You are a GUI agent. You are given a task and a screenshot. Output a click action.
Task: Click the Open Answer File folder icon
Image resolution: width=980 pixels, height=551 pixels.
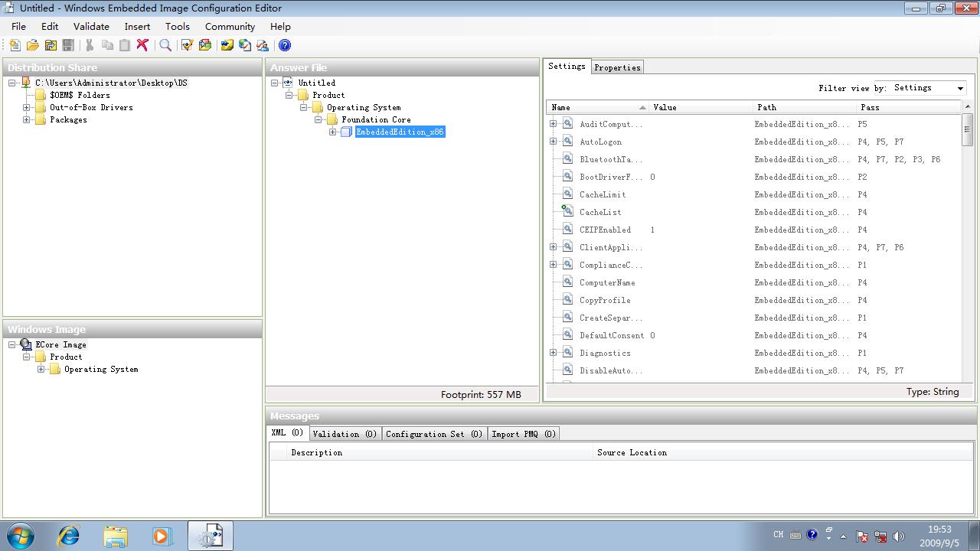click(x=32, y=45)
